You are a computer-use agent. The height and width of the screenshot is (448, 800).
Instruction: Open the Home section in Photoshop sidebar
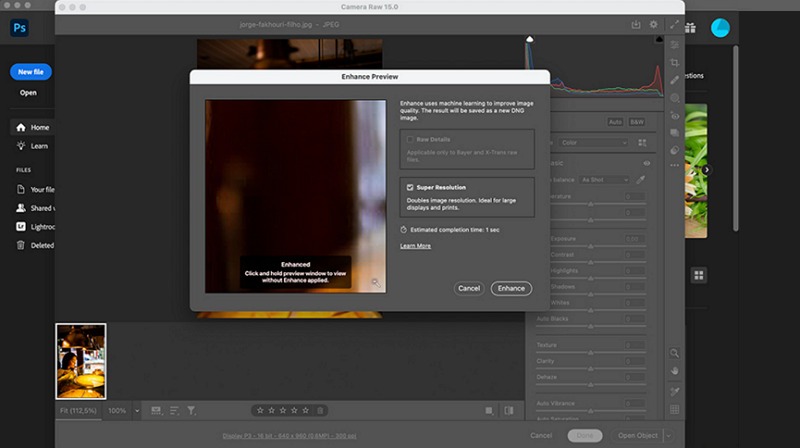coord(33,127)
